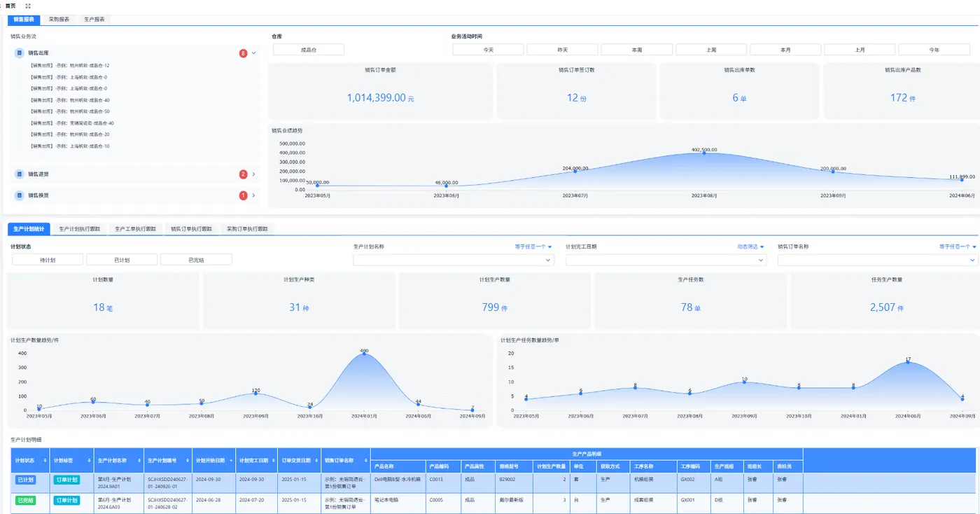Viewport: 980px width, 514px height.
Task: Click the 已完结 status tag in table
Action: (26, 501)
